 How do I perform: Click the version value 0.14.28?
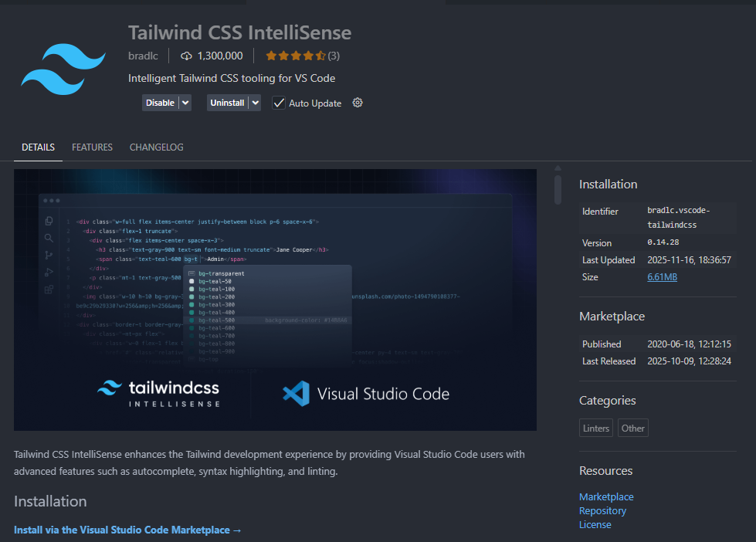click(663, 242)
